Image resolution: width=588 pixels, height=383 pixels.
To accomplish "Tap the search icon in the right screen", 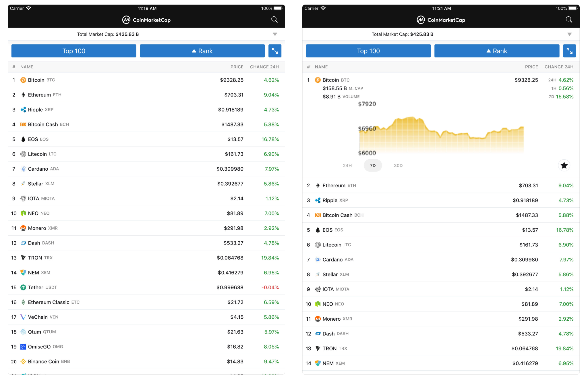I will click(x=569, y=20).
